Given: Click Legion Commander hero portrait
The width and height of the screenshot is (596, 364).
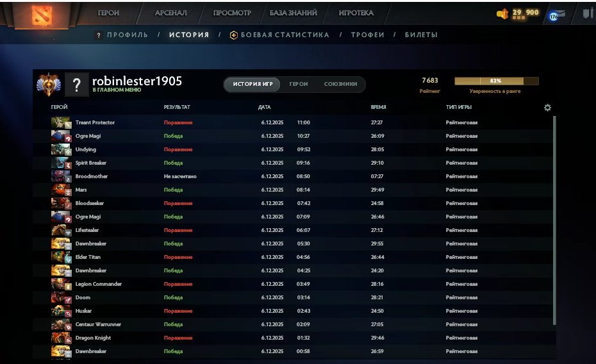Looking at the screenshot, I should (x=61, y=284).
